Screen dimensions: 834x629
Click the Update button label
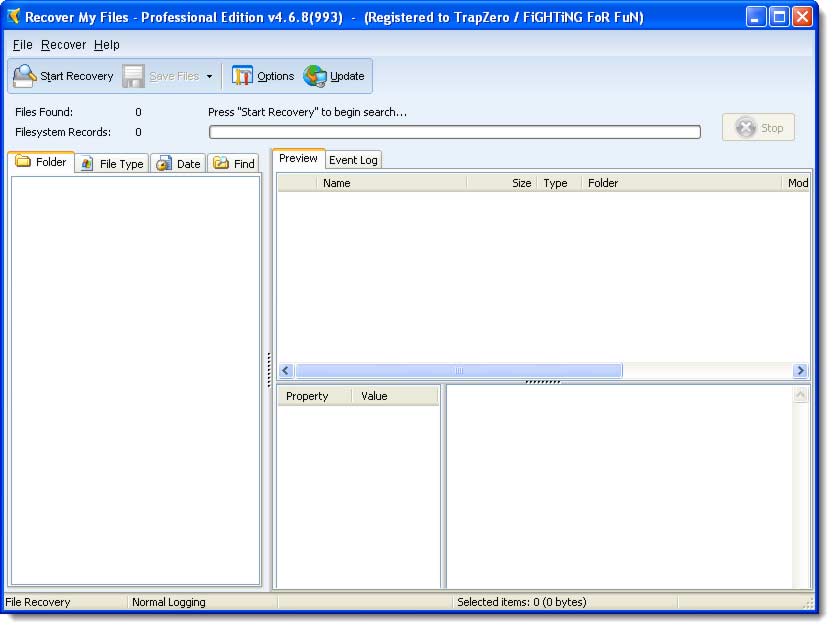347,76
